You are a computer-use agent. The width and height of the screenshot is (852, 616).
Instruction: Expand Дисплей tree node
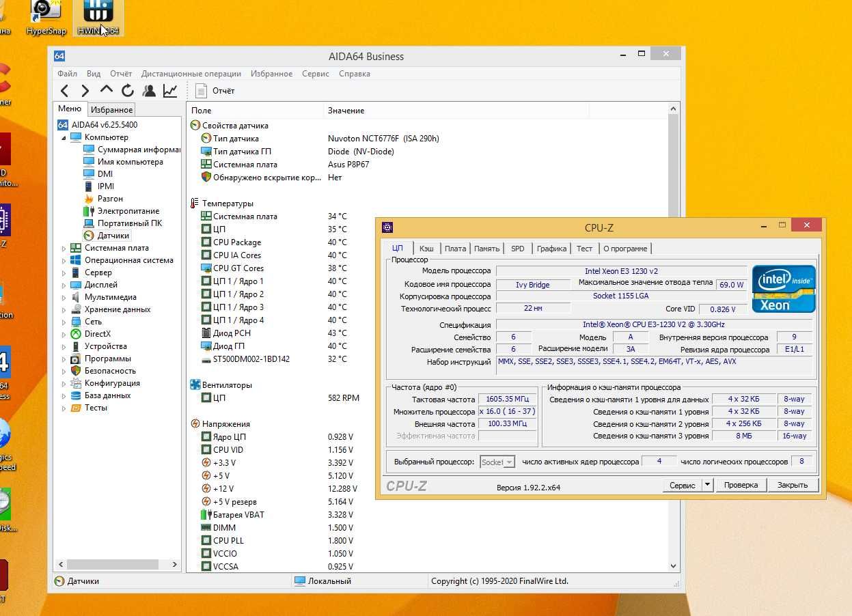(x=64, y=285)
